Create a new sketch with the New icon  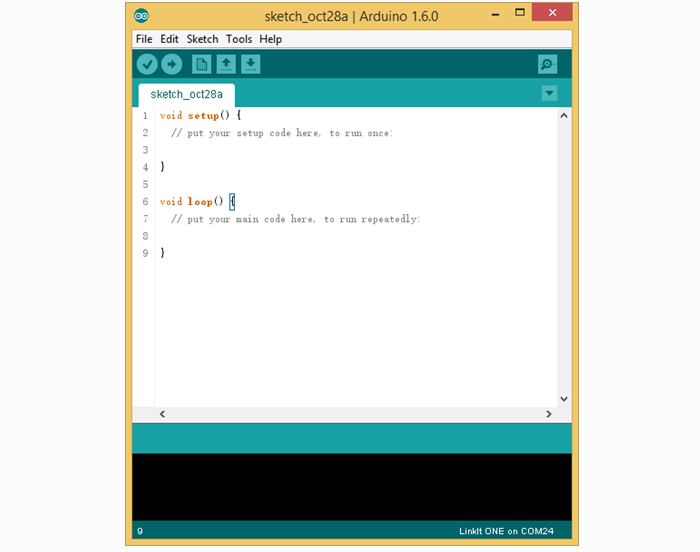(201, 64)
